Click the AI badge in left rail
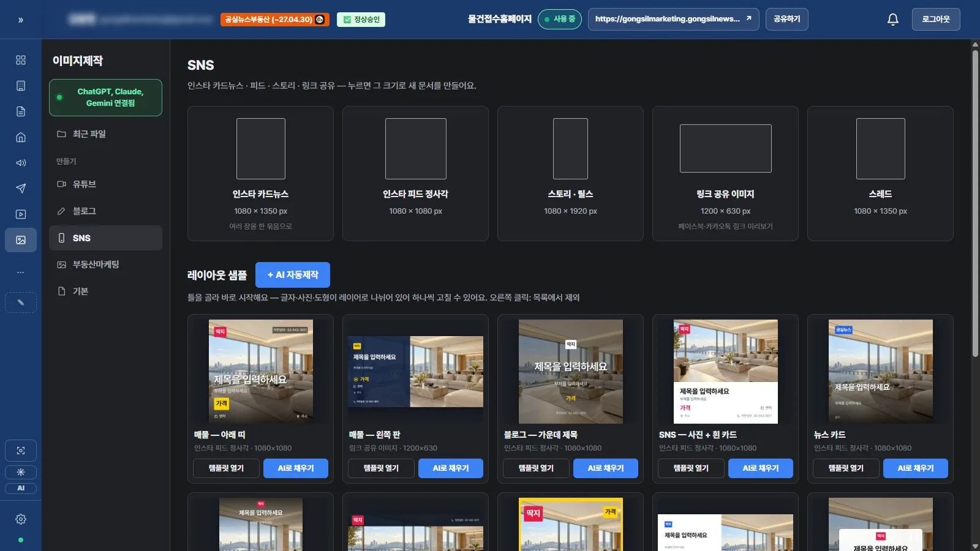The width and height of the screenshot is (980, 551). click(x=21, y=488)
